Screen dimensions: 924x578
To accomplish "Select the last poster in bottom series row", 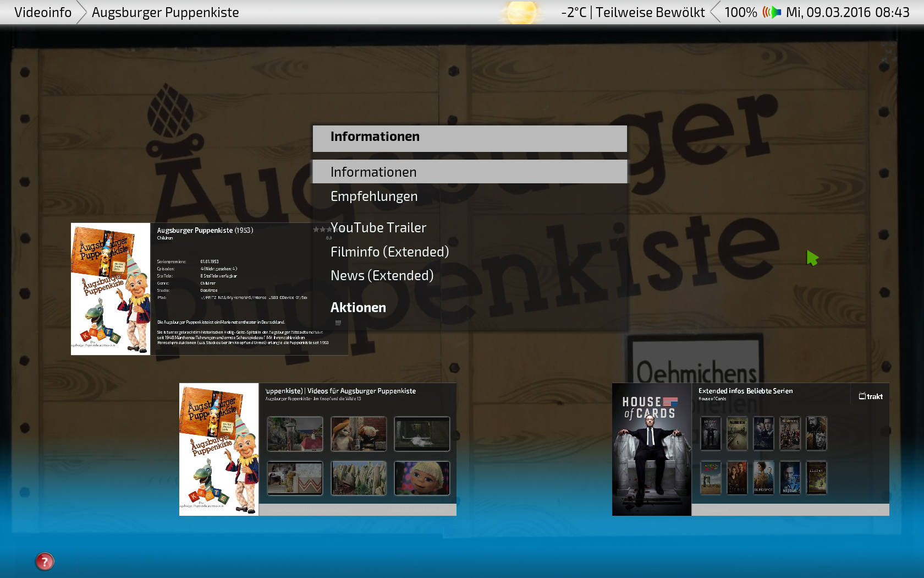I will pos(816,478).
